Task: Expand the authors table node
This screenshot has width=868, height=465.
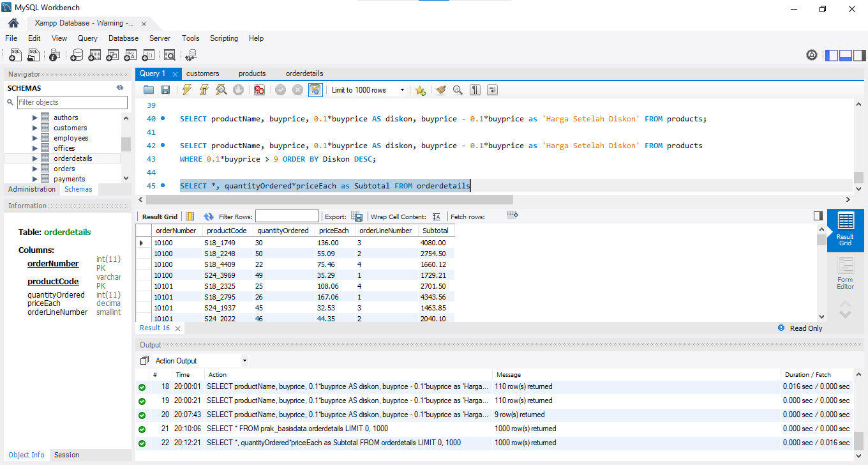Action: tap(35, 118)
